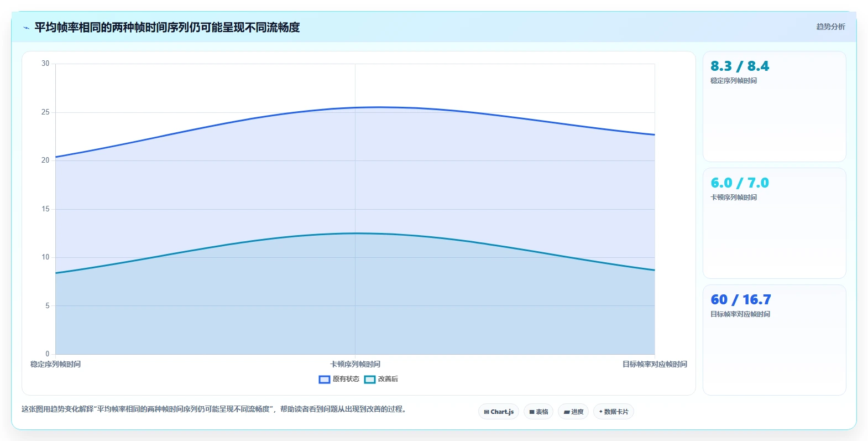Click the blue 原有状态 legend color box
This screenshot has width=868, height=441.
325,379
